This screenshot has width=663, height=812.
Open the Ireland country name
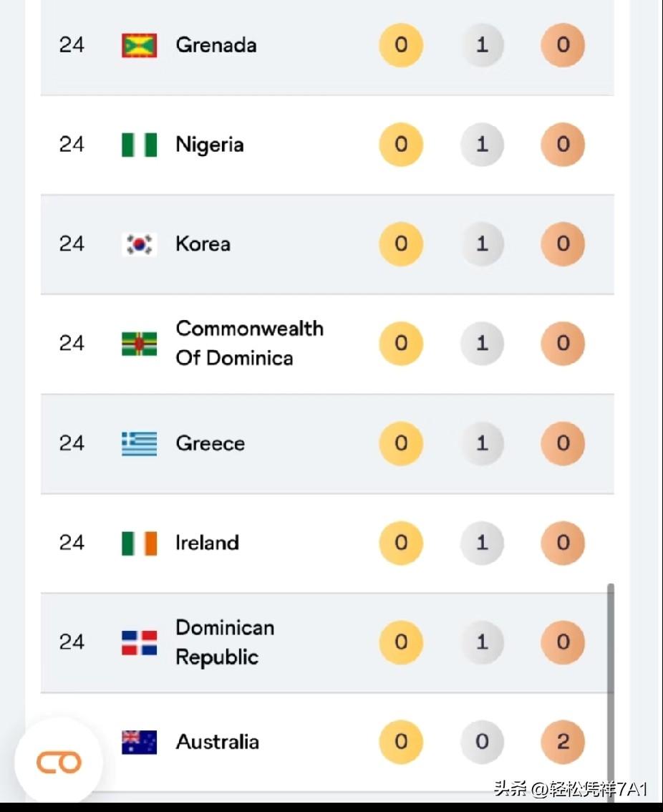coord(207,543)
